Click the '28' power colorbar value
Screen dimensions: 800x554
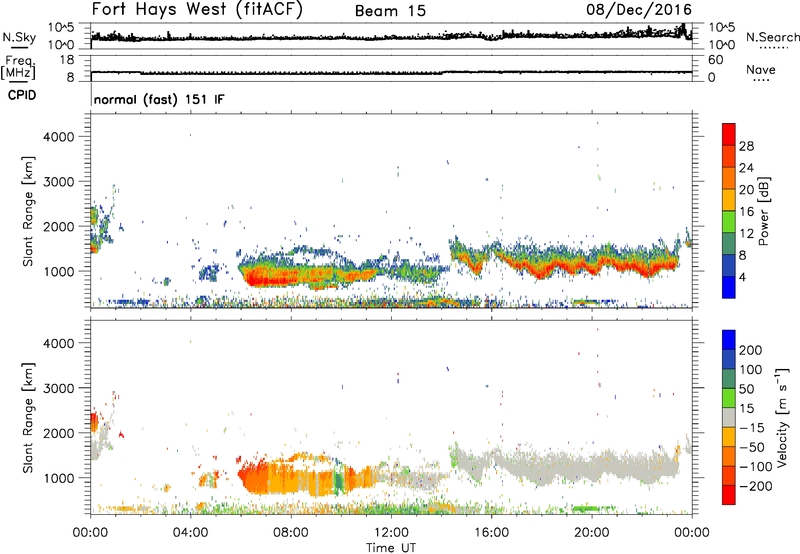click(746, 146)
